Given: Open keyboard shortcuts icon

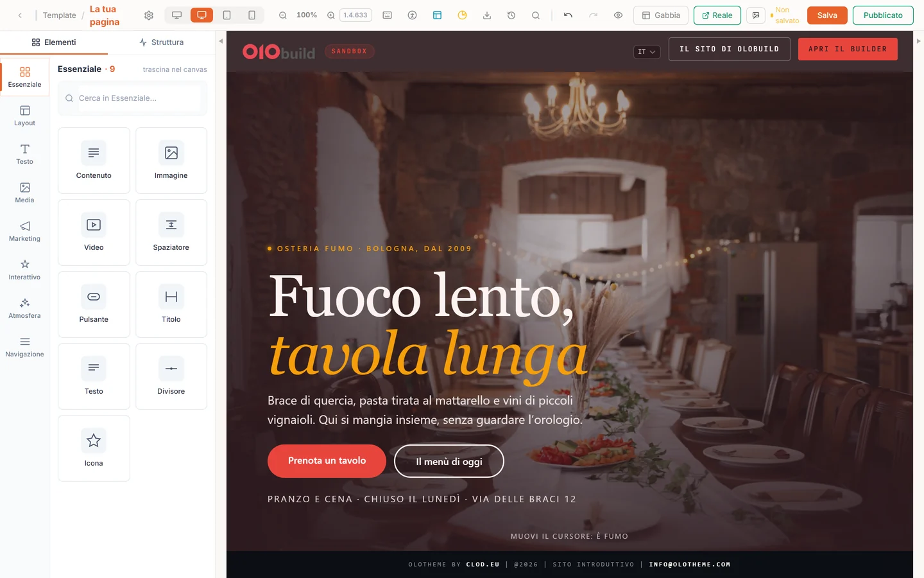Looking at the screenshot, I should (x=387, y=15).
